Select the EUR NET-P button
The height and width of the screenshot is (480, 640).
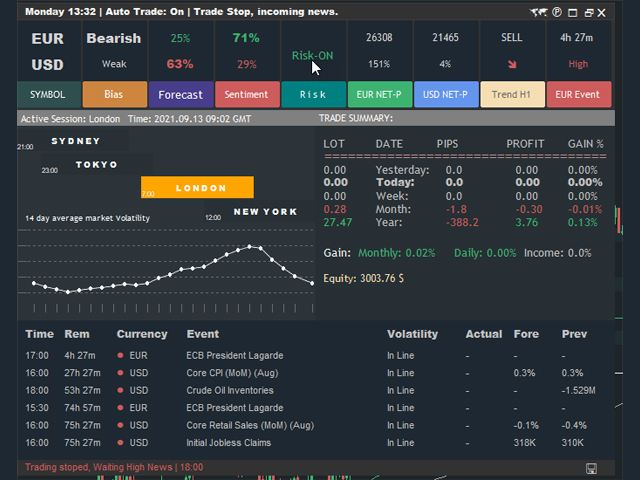coord(379,95)
